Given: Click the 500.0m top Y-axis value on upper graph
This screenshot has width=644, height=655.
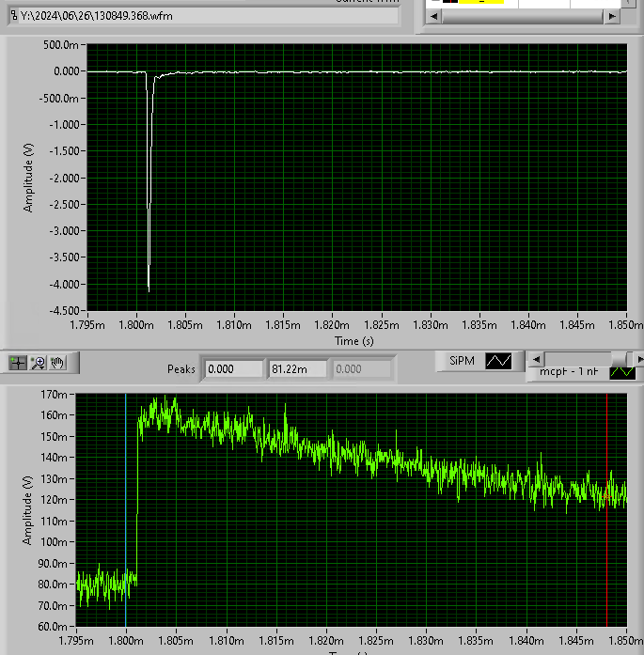Looking at the screenshot, I should click(x=60, y=45).
